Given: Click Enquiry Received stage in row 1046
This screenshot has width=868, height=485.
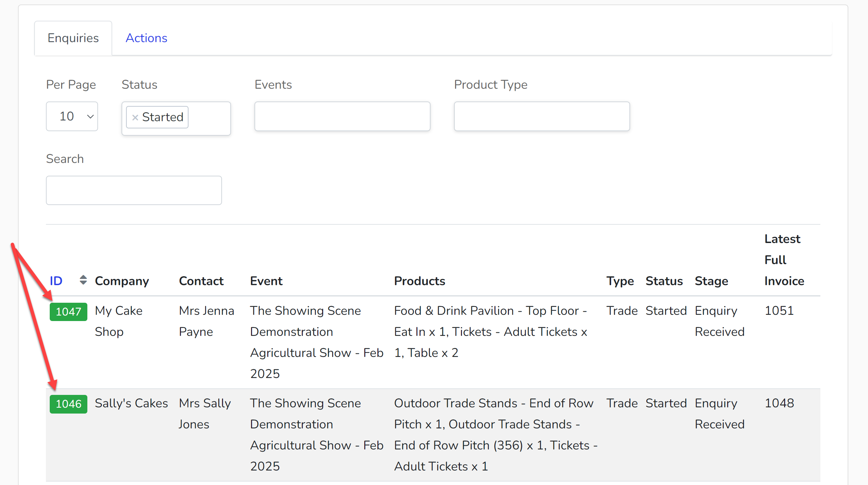Looking at the screenshot, I should pos(720,414).
